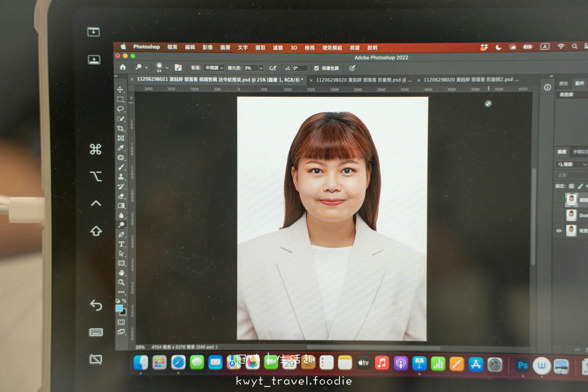588x392 pixels.
Task: Open the 影像 (Image) menu
Action: coord(208,48)
